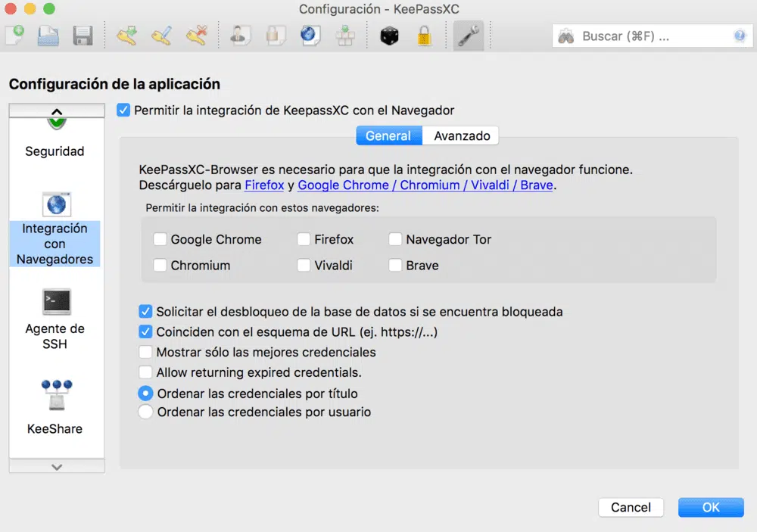Image resolution: width=757 pixels, height=532 pixels.
Task: Enable the Firefox browser checkbox
Action: (x=304, y=239)
